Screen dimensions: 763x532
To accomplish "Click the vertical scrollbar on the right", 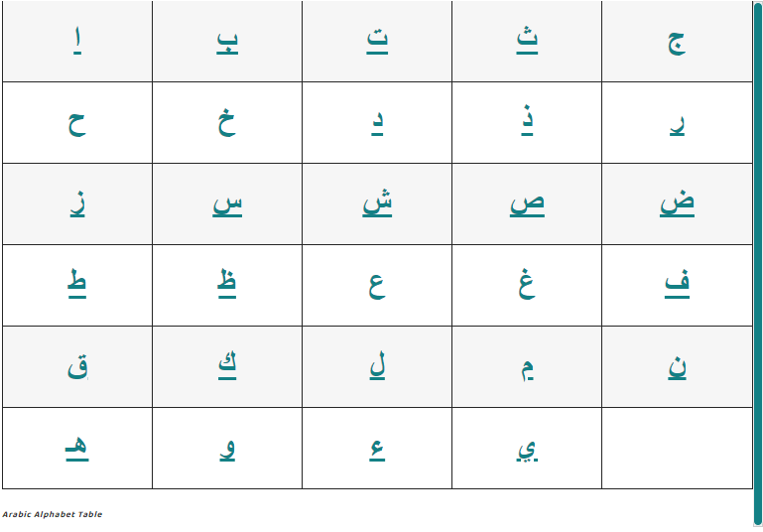I will 758,263.
